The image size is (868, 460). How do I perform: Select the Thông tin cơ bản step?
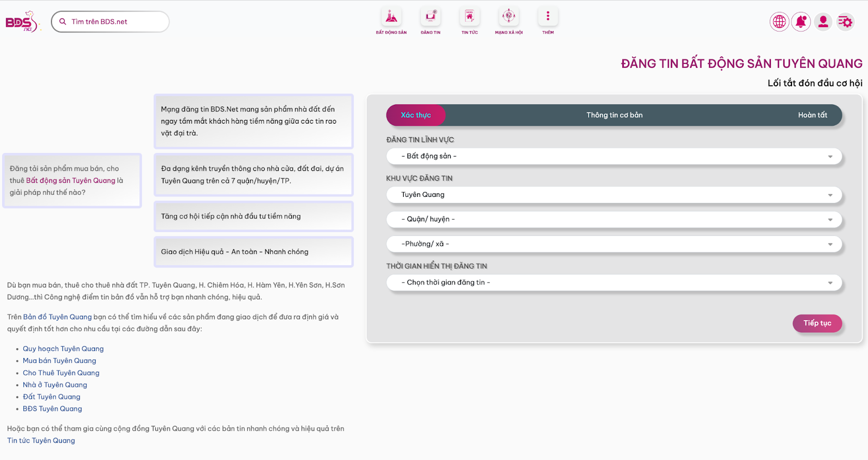coord(614,115)
